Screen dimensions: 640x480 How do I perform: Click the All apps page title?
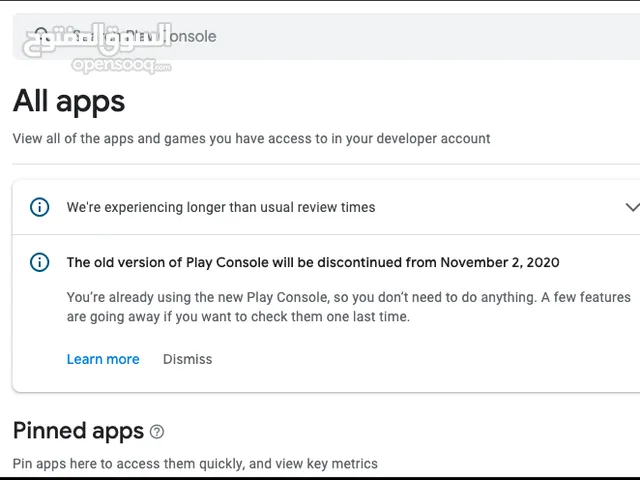coord(69,101)
